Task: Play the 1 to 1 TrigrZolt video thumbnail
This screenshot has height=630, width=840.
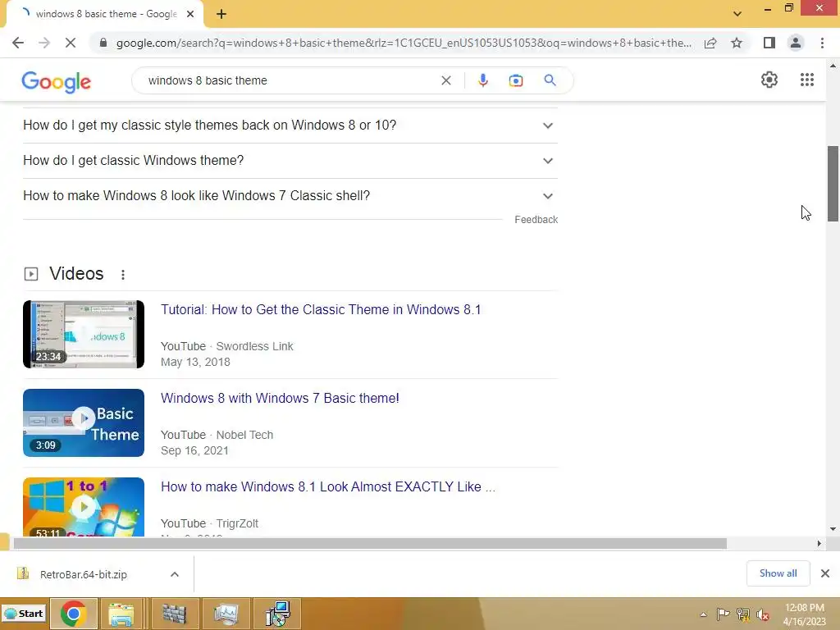Action: 84,507
